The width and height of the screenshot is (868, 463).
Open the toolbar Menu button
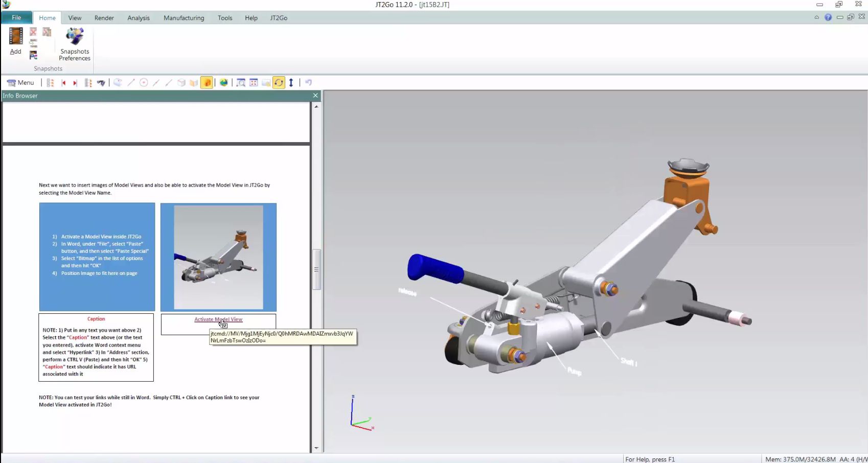tap(20, 82)
